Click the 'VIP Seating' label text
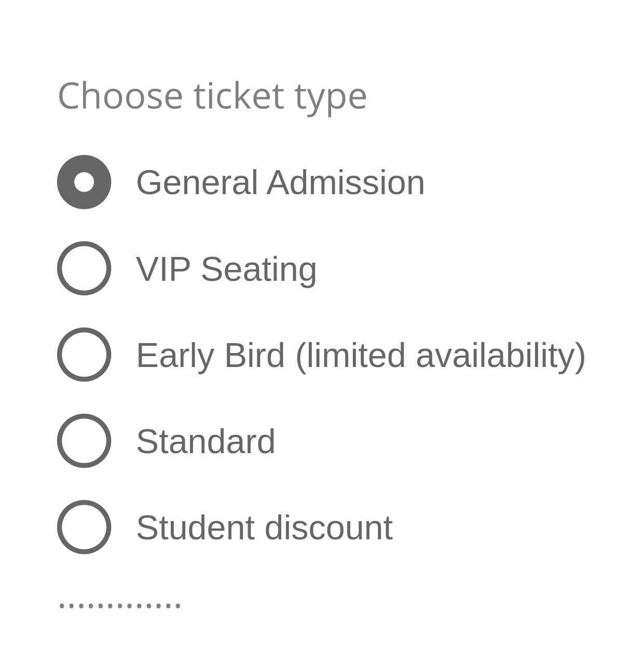The height and width of the screenshot is (653, 644). [226, 269]
